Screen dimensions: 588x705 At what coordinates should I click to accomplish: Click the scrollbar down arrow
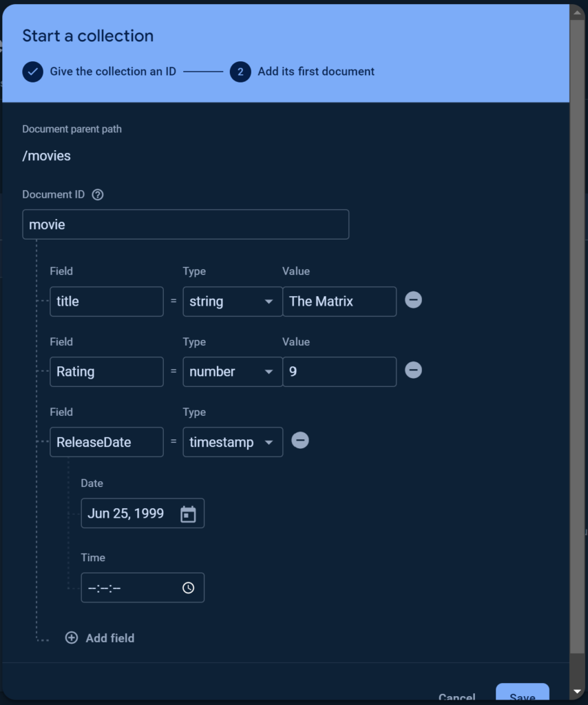click(x=578, y=691)
